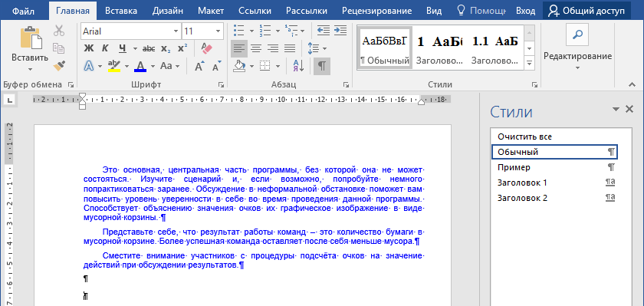
Task: Open the Шрифт dialog launcher
Action: tap(222, 84)
